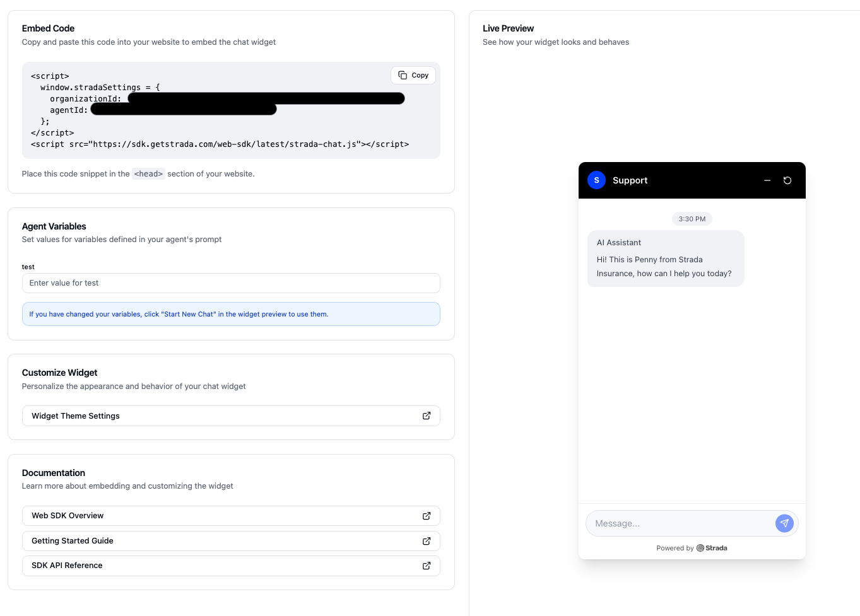Click the external link icon beside Widget Theme Settings
The width and height of the screenshot is (860, 616).
pyautogui.click(x=426, y=416)
